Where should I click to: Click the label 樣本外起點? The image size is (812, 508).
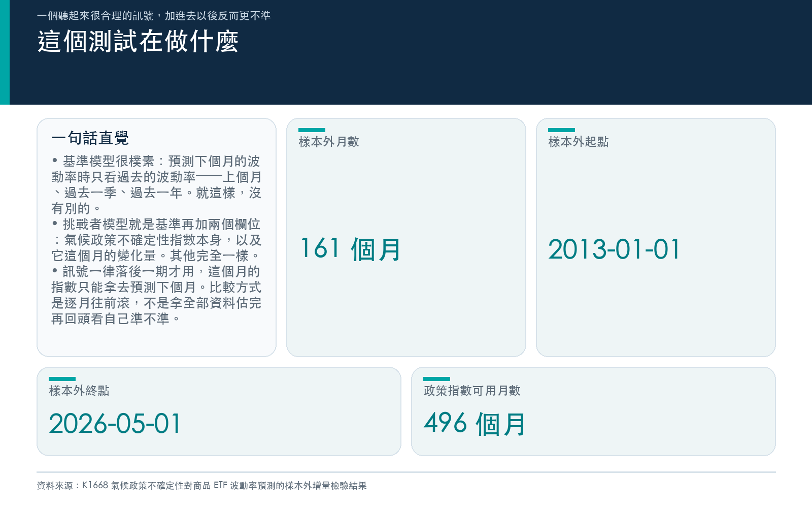(579, 142)
